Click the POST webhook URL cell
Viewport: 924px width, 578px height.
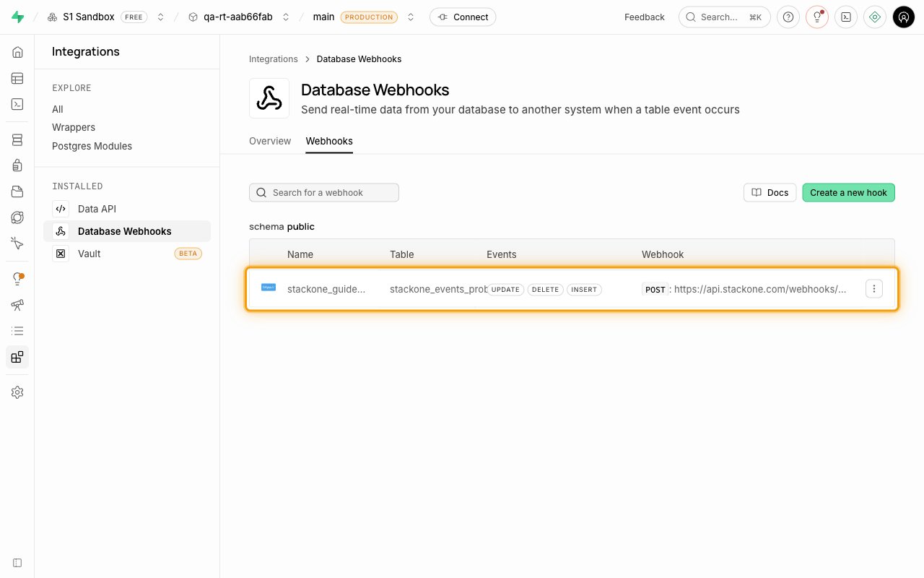pos(744,289)
